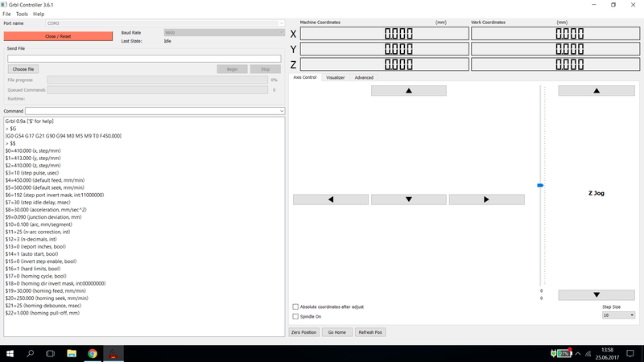Click the Go Home button
Image resolution: width=644 pixels, height=362 pixels.
pos(336,332)
